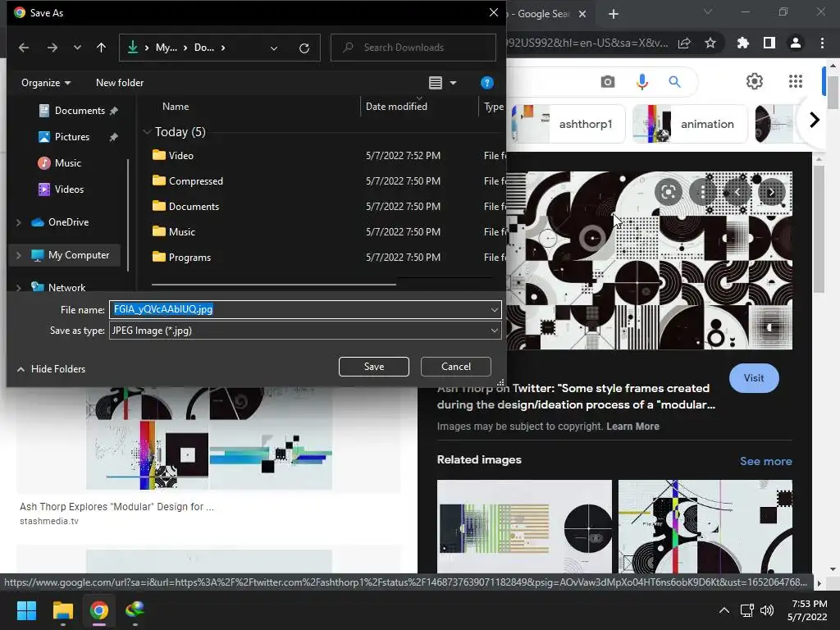Open the Save as type dropdown
This screenshot has width=840, height=630.
[495, 331]
